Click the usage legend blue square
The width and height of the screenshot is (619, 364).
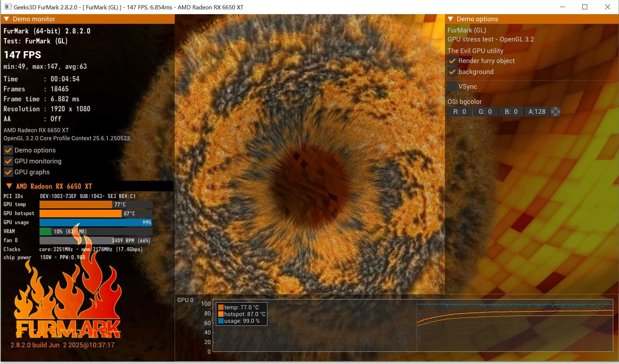(x=221, y=321)
